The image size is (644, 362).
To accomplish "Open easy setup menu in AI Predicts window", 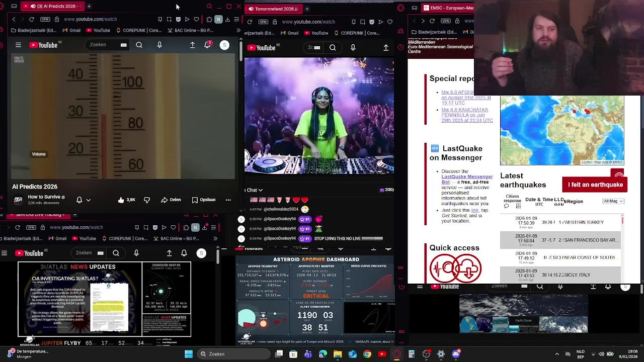I will click(x=236, y=19).
